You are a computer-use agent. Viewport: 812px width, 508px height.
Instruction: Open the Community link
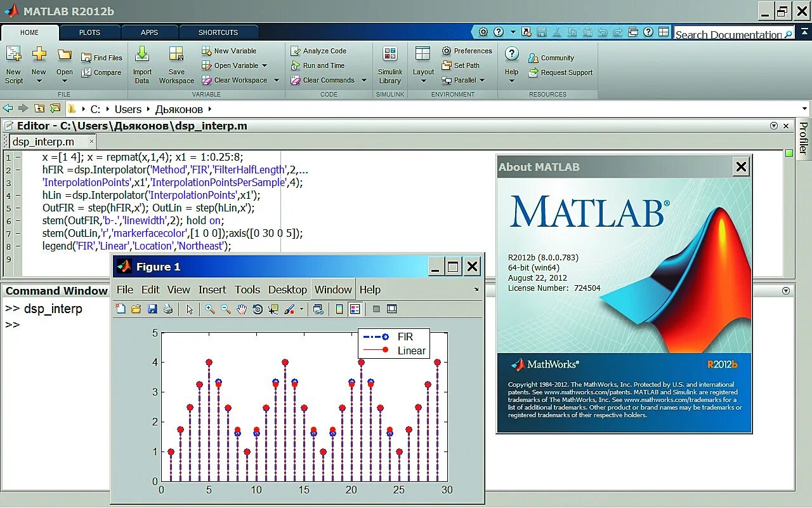click(551, 58)
